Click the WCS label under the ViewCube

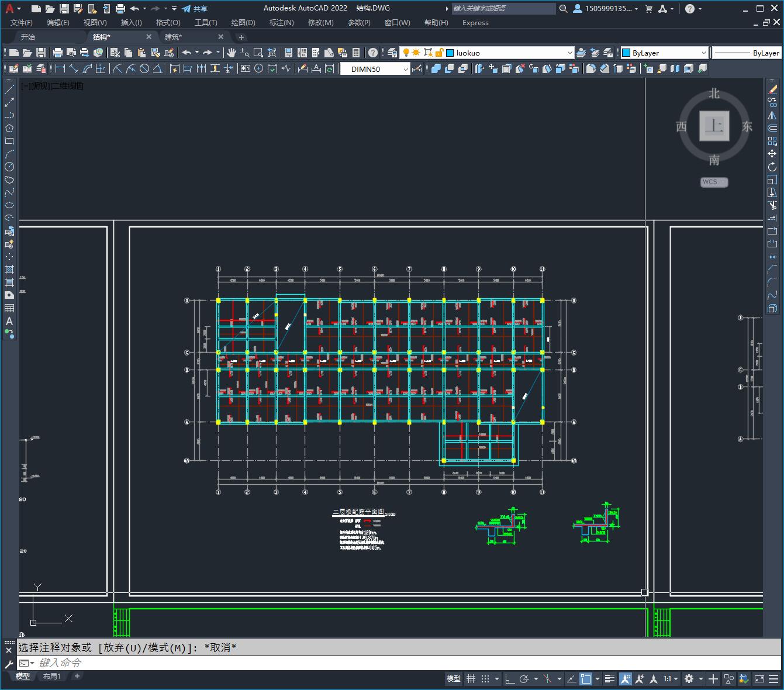(710, 182)
